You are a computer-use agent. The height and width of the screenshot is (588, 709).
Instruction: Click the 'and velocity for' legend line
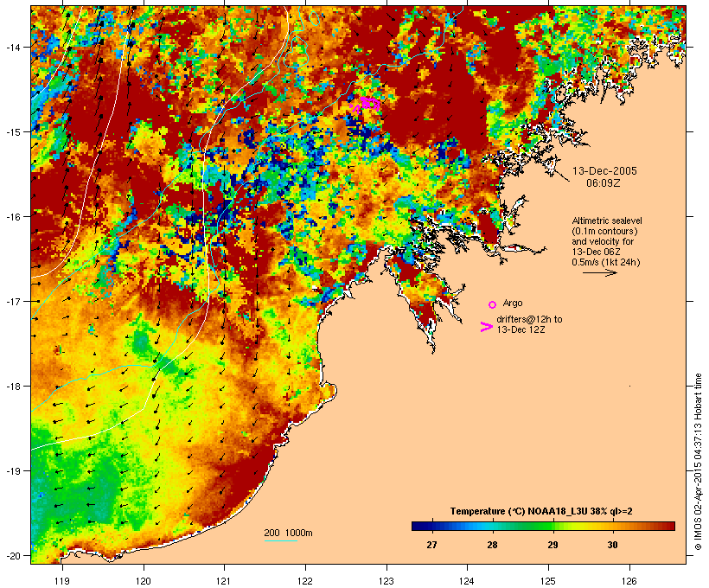tap(603, 241)
